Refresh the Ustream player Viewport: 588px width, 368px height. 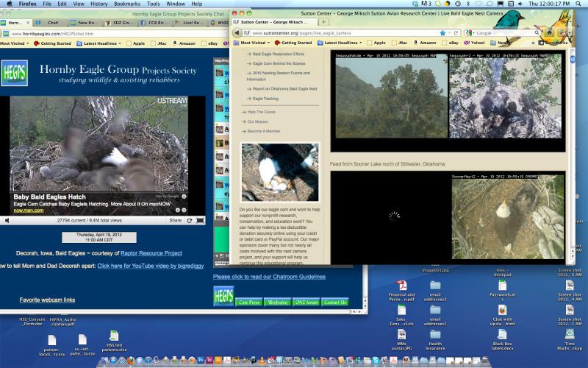click(190, 220)
